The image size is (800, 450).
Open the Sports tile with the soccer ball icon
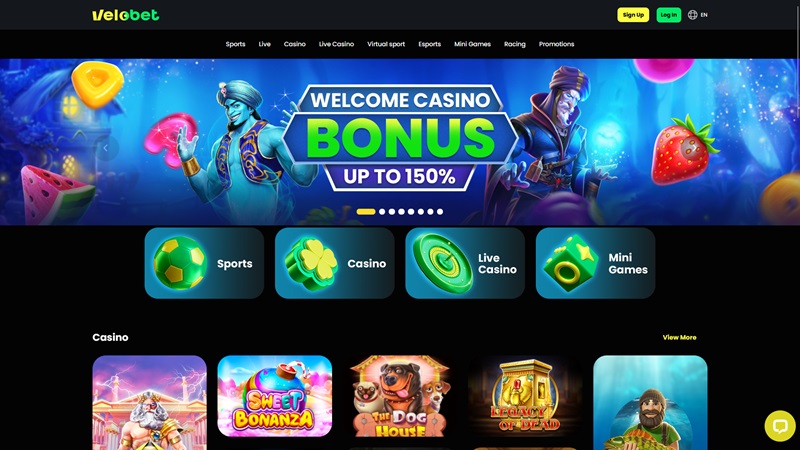pyautogui.click(x=204, y=263)
